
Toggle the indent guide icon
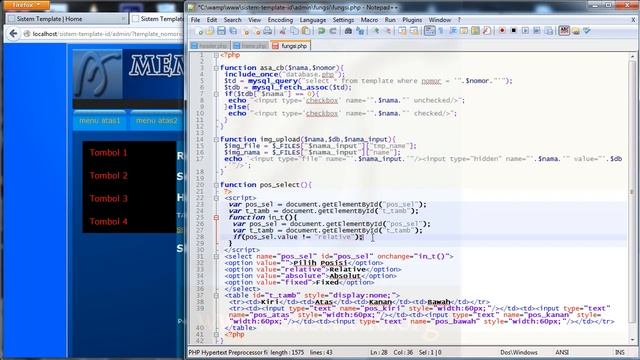[453, 31]
